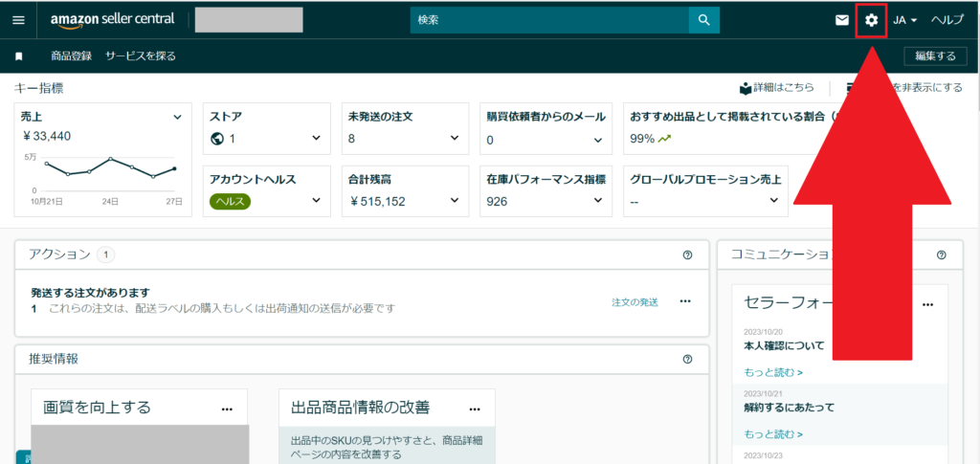Viewport: 980px width, 464px height.
Task: Open the messages envelope icon
Action: click(x=842, y=20)
